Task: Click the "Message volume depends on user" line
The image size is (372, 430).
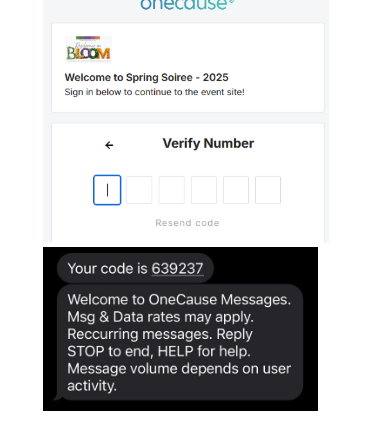Action: pyautogui.click(x=179, y=369)
